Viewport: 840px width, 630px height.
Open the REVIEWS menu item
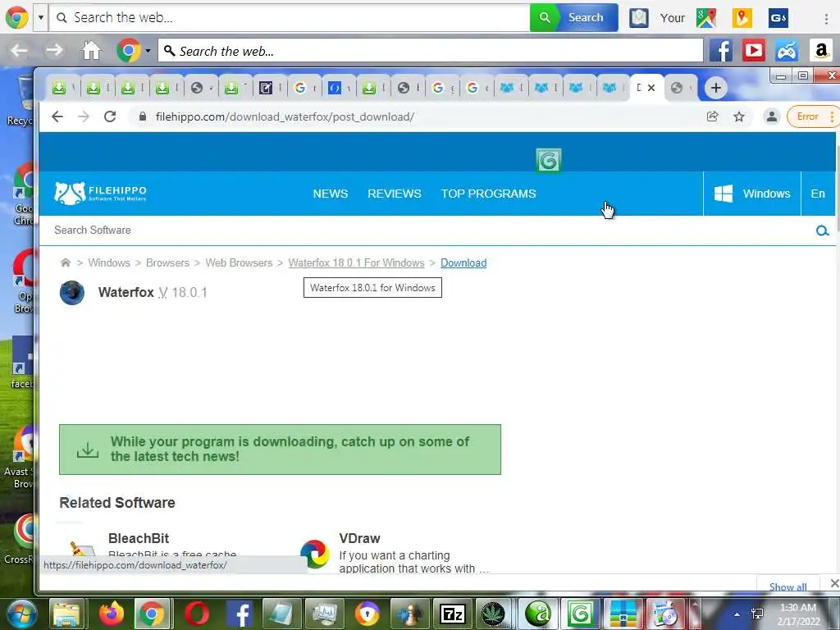tap(395, 194)
